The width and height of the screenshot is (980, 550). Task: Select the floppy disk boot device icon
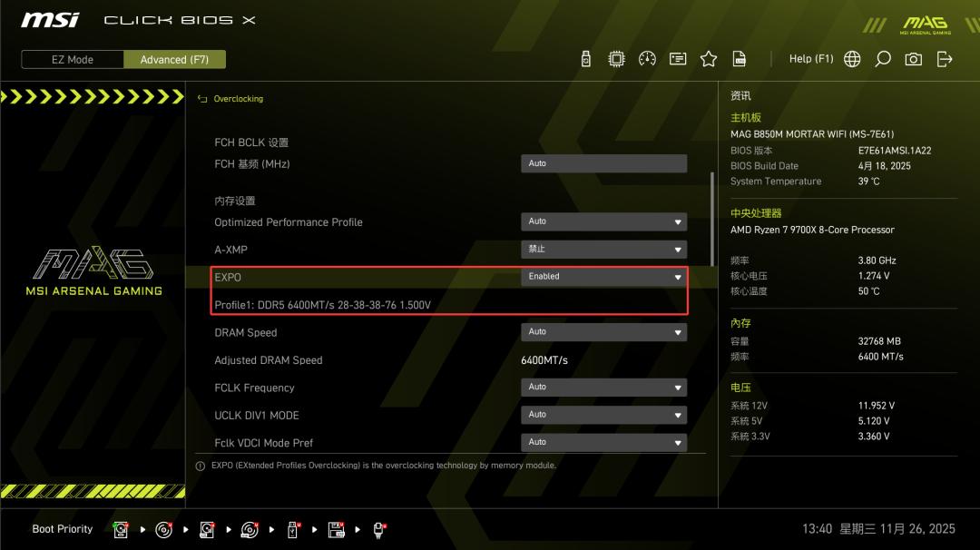[x=336, y=529]
